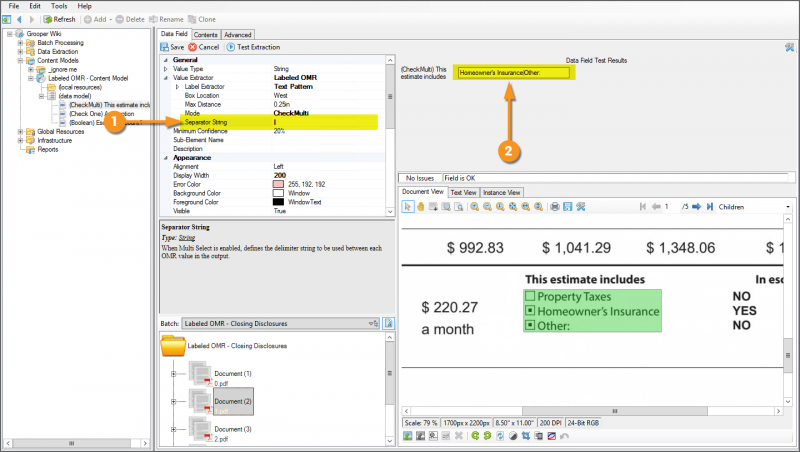800x452 pixels.
Task: Click the wrench settings icon in viewer toolbar
Action: (581, 207)
